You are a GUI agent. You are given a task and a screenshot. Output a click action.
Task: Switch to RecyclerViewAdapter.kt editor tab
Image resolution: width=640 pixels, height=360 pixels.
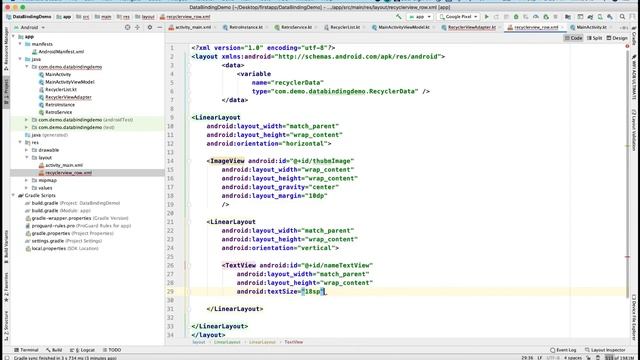(471, 27)
